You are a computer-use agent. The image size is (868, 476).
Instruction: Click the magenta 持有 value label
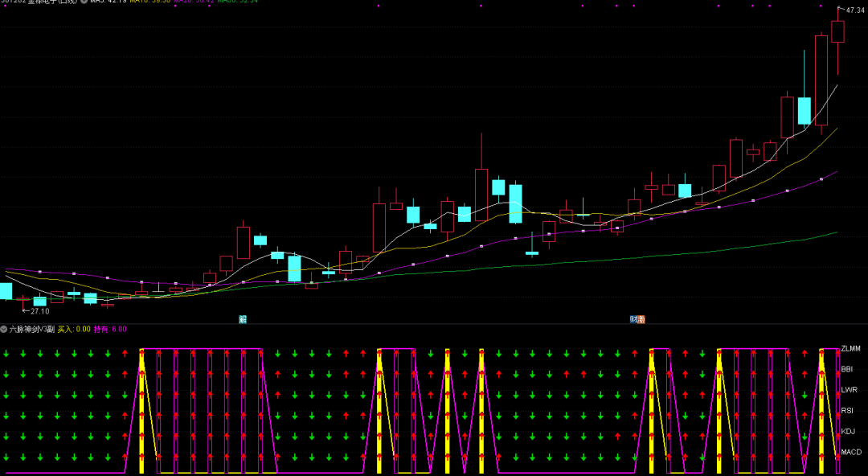coord(110,329)
